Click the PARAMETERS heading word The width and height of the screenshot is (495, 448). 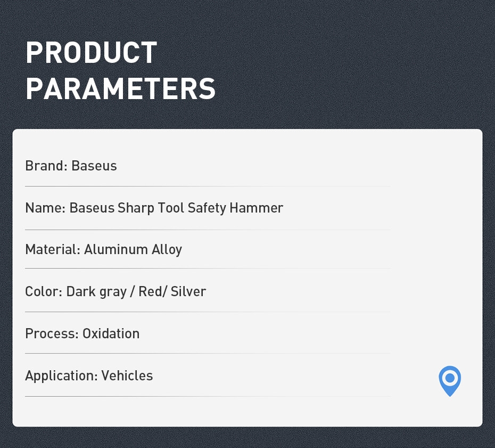coord(120,89)
